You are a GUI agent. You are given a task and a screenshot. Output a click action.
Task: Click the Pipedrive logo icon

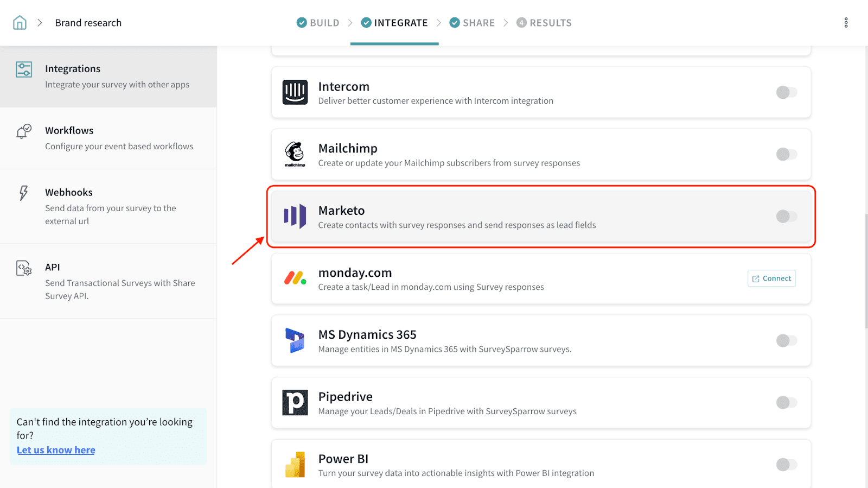coord(295,403)
